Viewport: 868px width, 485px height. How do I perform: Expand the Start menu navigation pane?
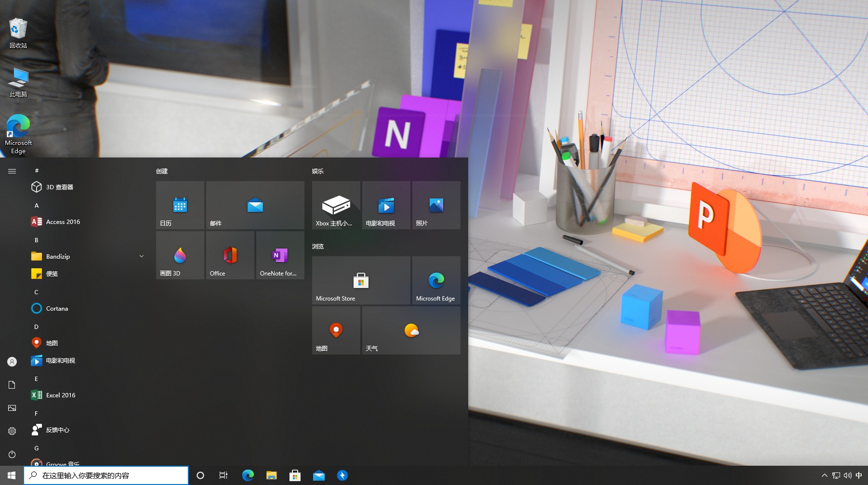click(12, 170)
